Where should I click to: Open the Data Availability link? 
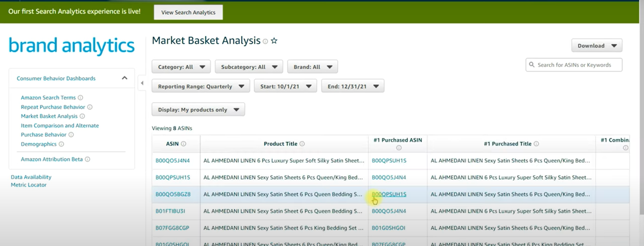point(31,177)
